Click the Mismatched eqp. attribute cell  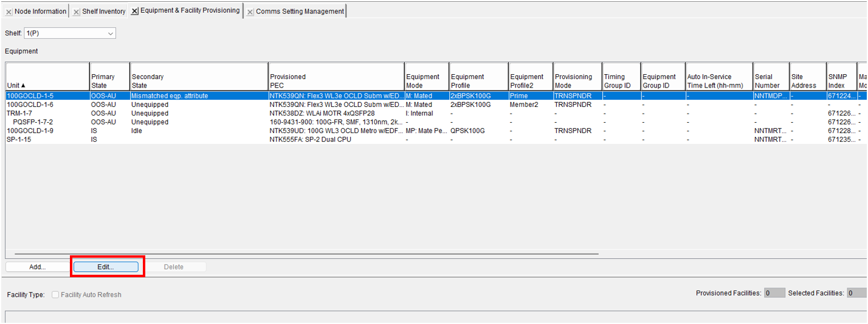click(199, 96)
